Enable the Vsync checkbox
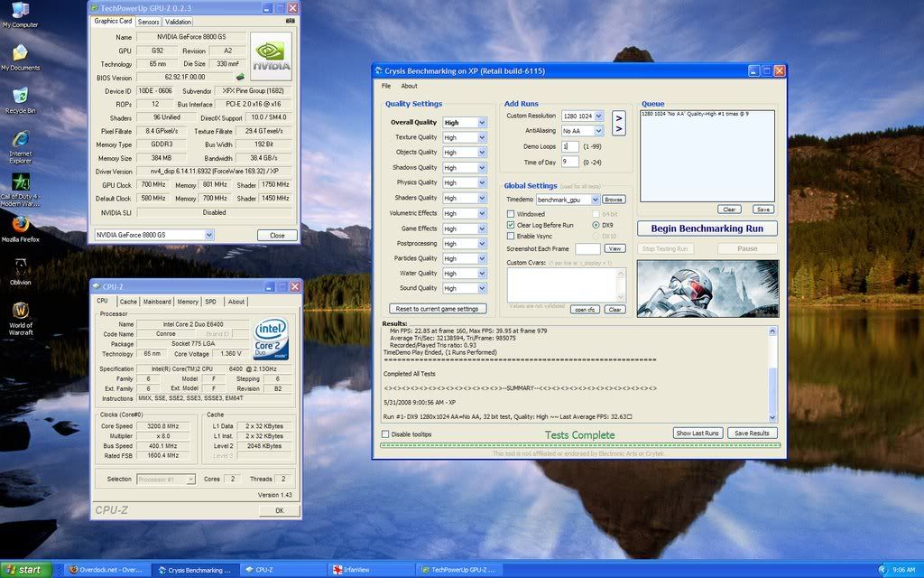The image size is (924, 578). click(511, 236)
